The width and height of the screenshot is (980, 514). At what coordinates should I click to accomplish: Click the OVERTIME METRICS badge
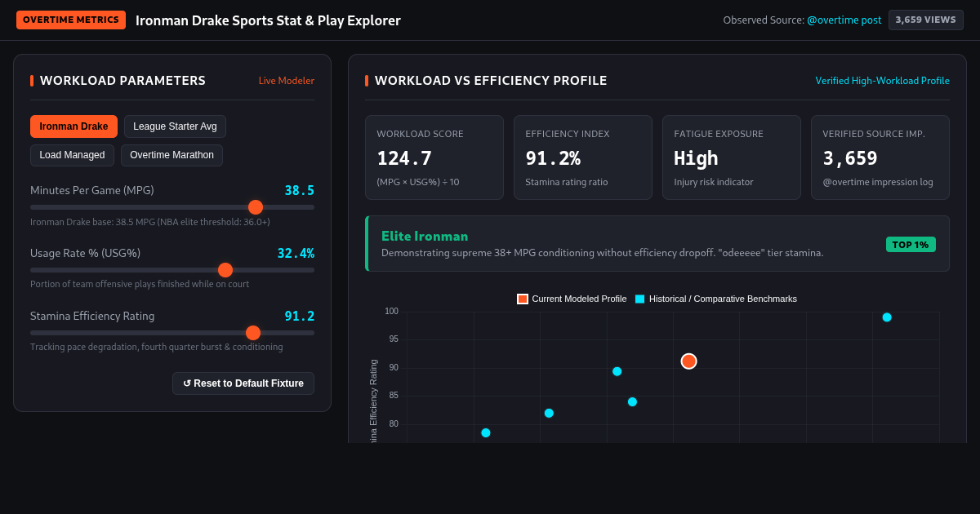click(71, 20)
